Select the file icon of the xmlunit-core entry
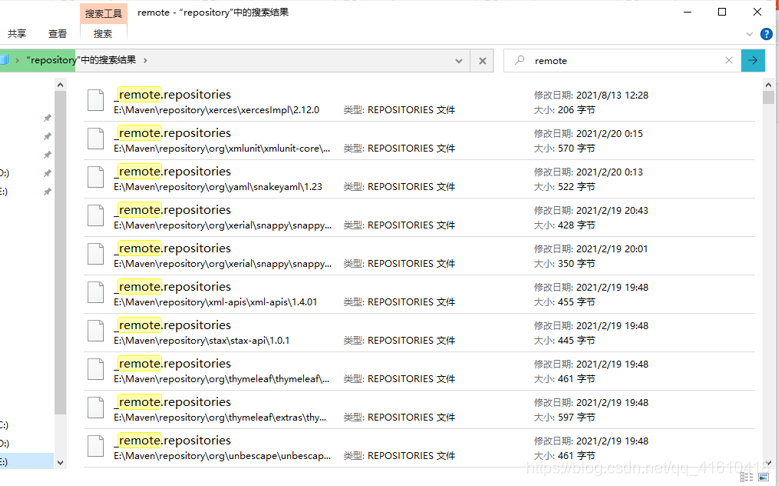Image resolution: width=779 pixels, height=486 pixels. 95,138
